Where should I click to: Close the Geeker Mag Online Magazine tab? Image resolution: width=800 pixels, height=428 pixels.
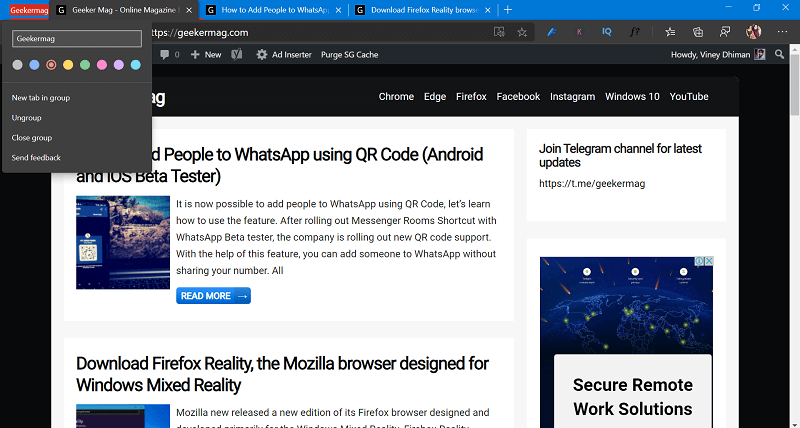[x=189, y=10]
